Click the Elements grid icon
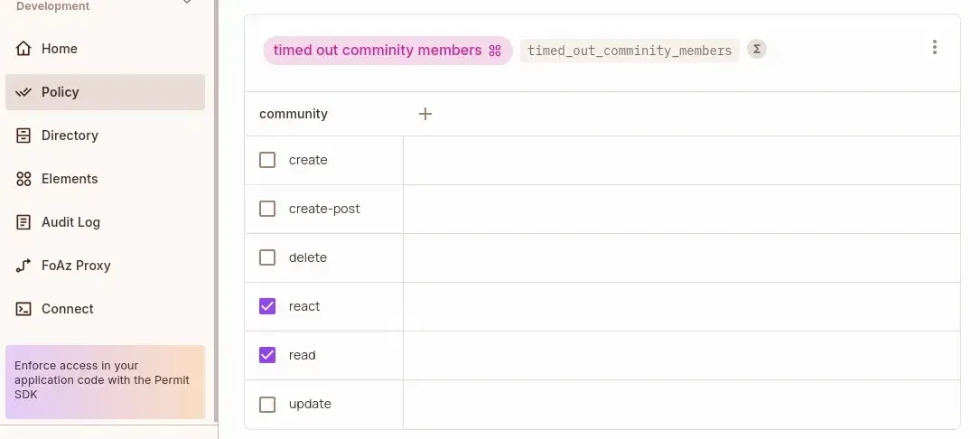 pyautogui.click(x=23, y=179)
